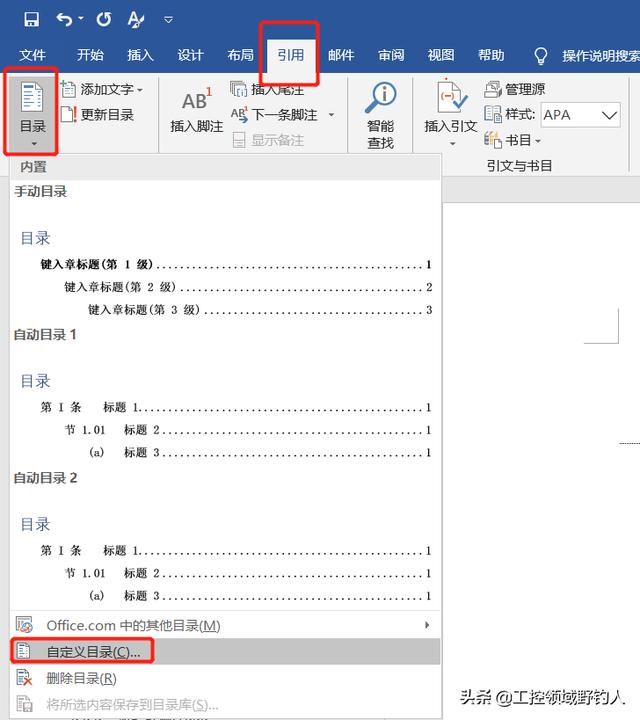Open Customize Quick Access Toolbar dropdown
640x720 pixels.
click(x=168, y=19)
